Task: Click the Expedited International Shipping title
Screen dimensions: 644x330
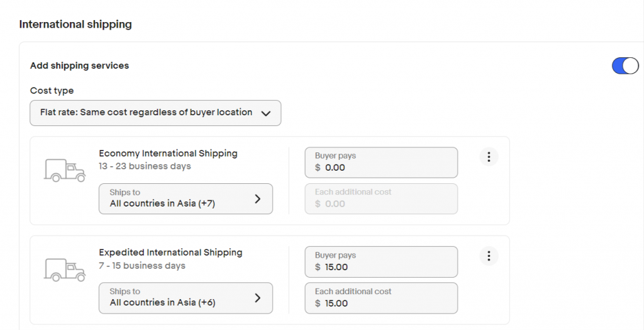Action: pos(170,253)
